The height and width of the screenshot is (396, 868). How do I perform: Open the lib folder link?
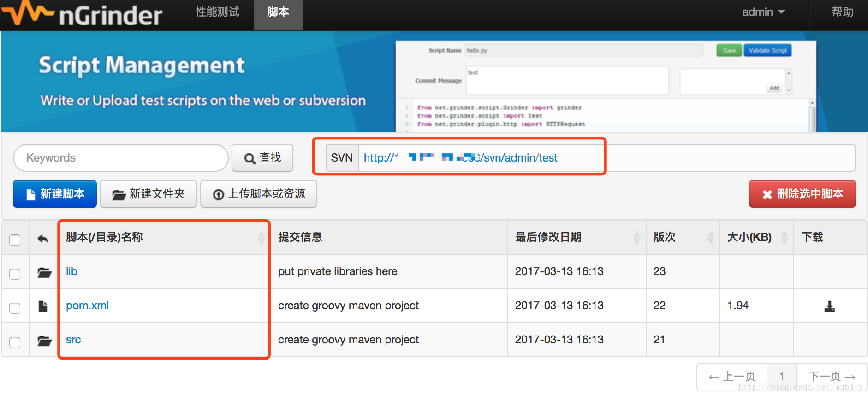click(x=71, y=271)
